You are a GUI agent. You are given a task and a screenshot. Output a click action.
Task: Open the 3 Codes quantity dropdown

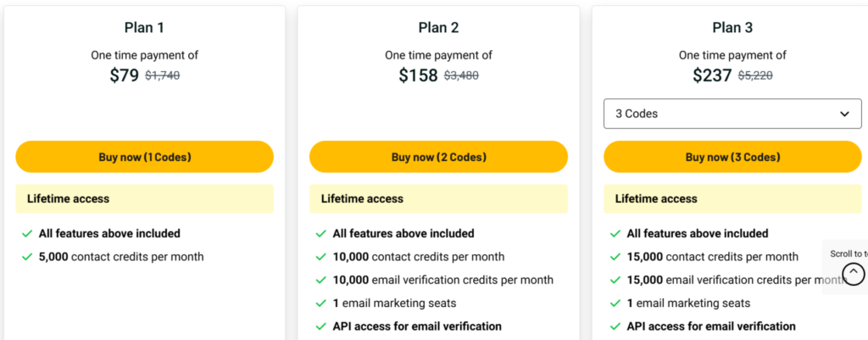[732, 114]
